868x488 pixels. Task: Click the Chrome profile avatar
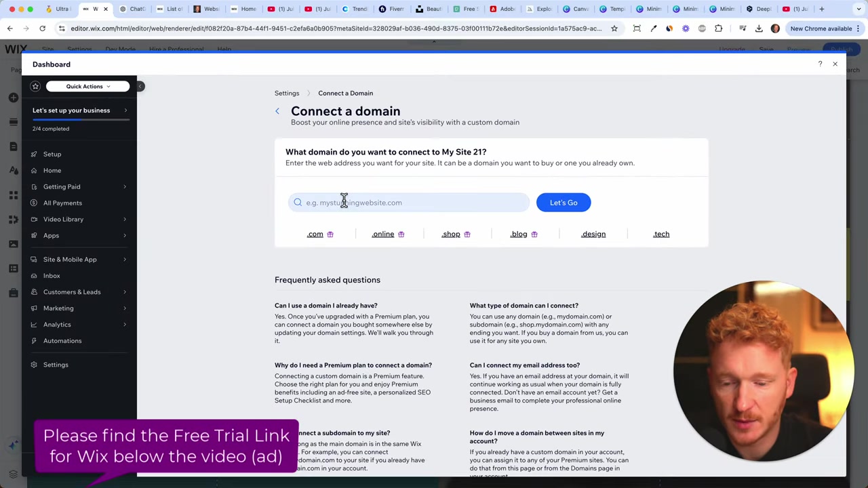point(775,28)
